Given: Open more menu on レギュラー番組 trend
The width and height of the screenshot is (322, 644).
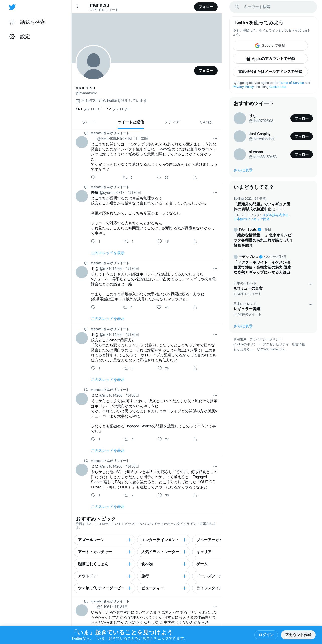Looking at the screenshot, I should (x=310, y=305).
